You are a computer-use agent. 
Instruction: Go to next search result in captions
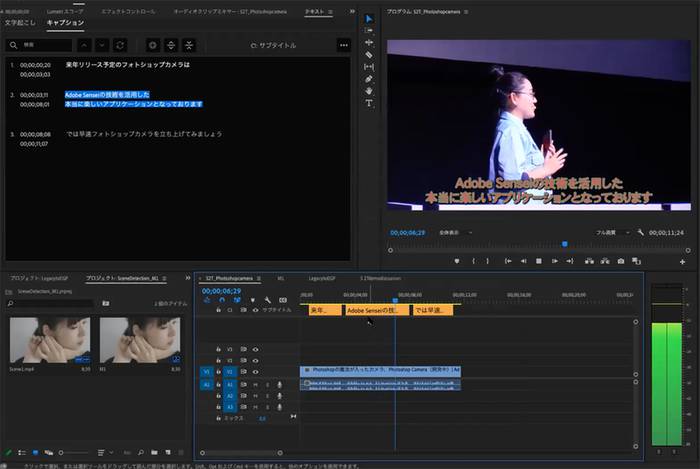click(x=102, y=45)
